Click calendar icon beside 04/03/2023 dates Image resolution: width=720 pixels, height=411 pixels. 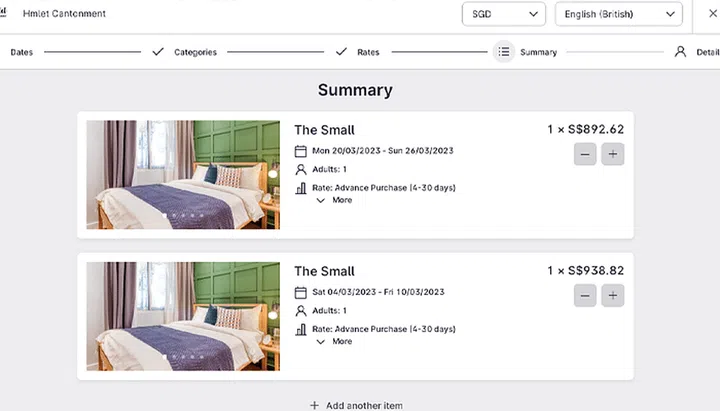tap(300, 292)
